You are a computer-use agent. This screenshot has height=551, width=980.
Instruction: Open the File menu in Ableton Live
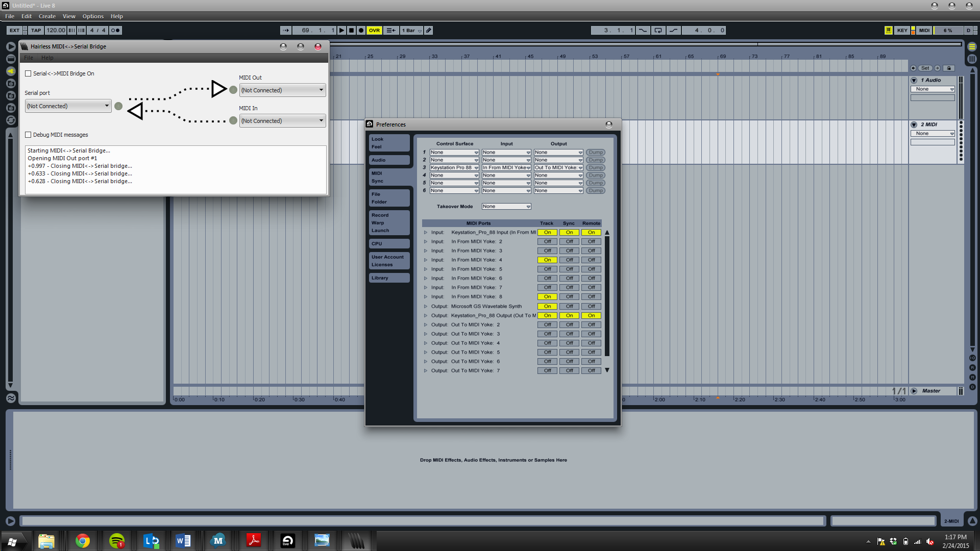pyautogui.click(x=10, y=16)
